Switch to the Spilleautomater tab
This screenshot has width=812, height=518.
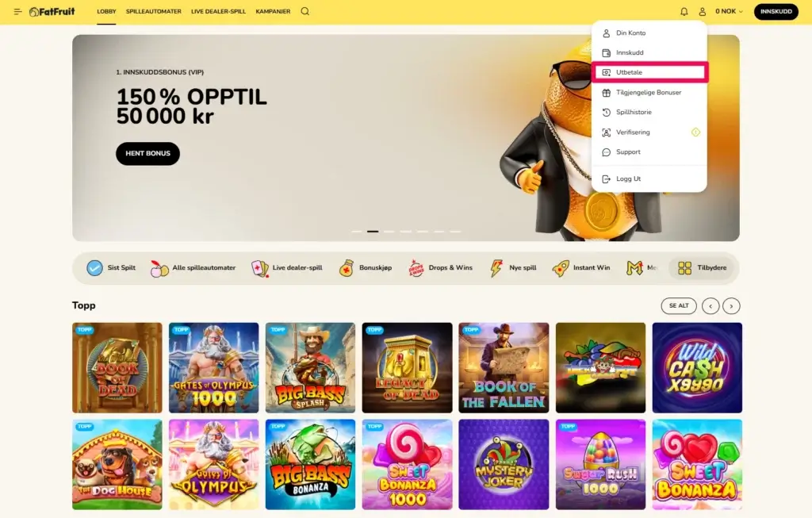[x=154, y=11]
